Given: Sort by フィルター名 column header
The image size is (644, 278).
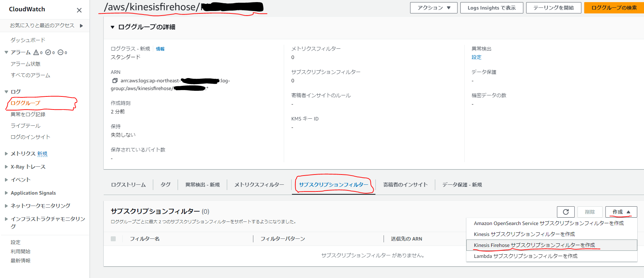Looking at the screenshot, I should pos(145,239).
